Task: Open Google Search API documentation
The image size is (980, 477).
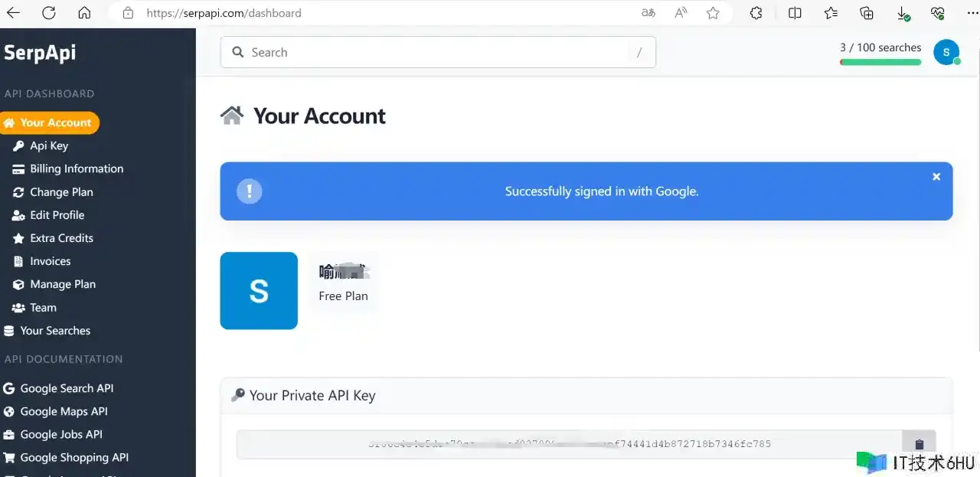Action: 58,388
